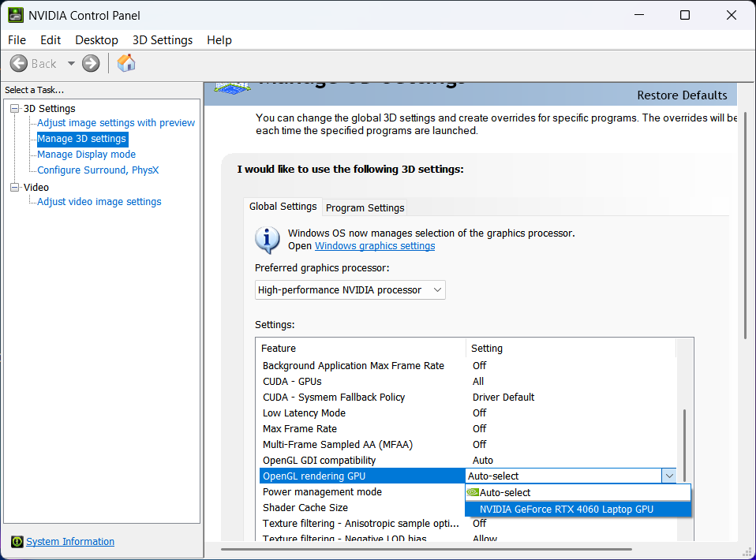Click the System Information icon at bottom left
The width and height of the screenshot is (756, 560).
click(17, 541)
